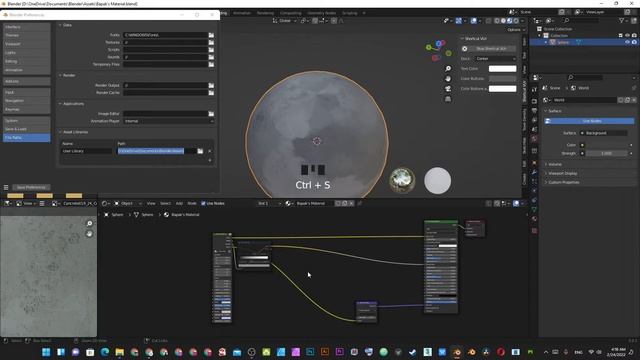
Task: Click Save Preferences button
Action: pos(31,187)
